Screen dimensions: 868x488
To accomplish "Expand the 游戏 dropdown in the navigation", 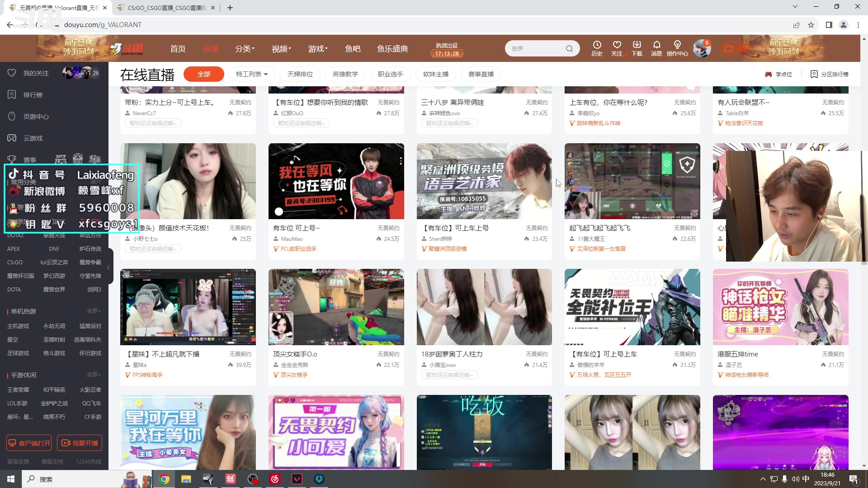I will (318, 48).
